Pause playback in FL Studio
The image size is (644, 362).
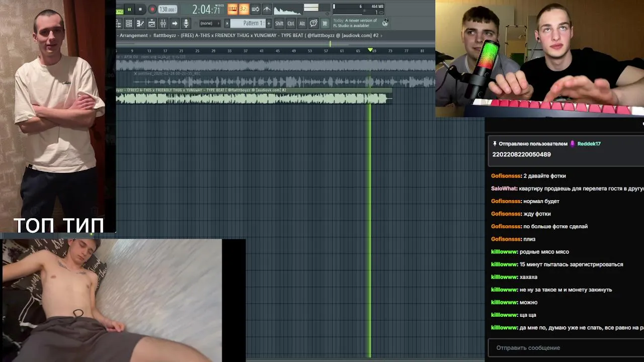129,9
